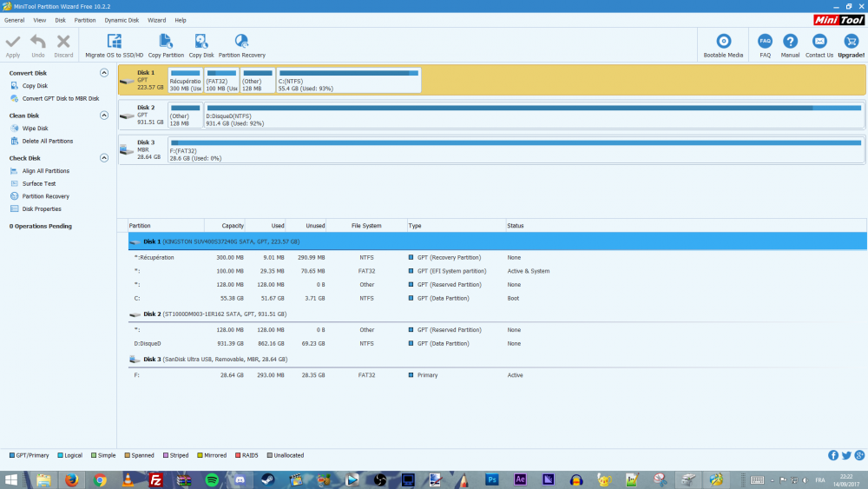Viewport: 868px width, 489px height.
Task: Open the Manual help icon
Action: coord(790,42)
